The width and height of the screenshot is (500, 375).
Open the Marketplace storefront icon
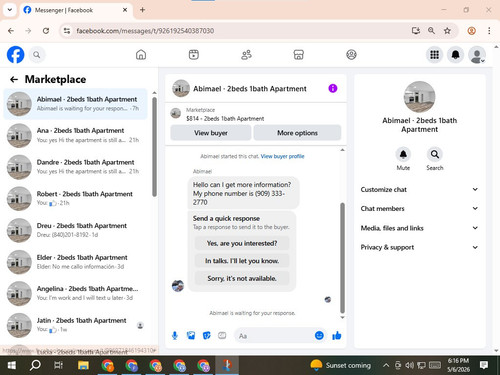(x=299, y=55)
